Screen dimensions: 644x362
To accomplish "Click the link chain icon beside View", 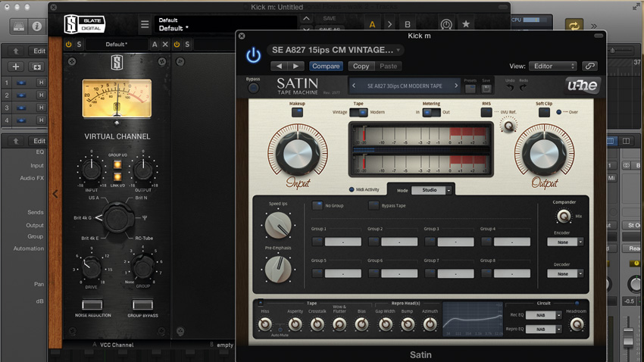I will 589,66.
